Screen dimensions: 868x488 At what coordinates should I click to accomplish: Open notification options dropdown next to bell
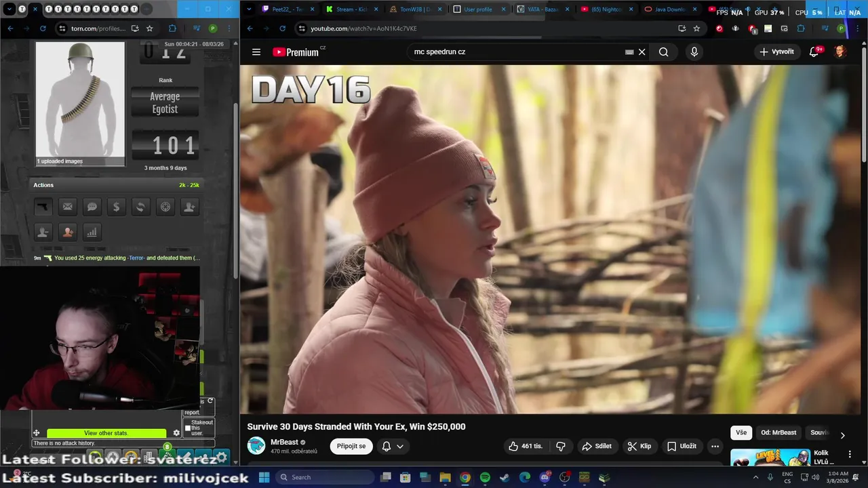[x=400, y=446]
